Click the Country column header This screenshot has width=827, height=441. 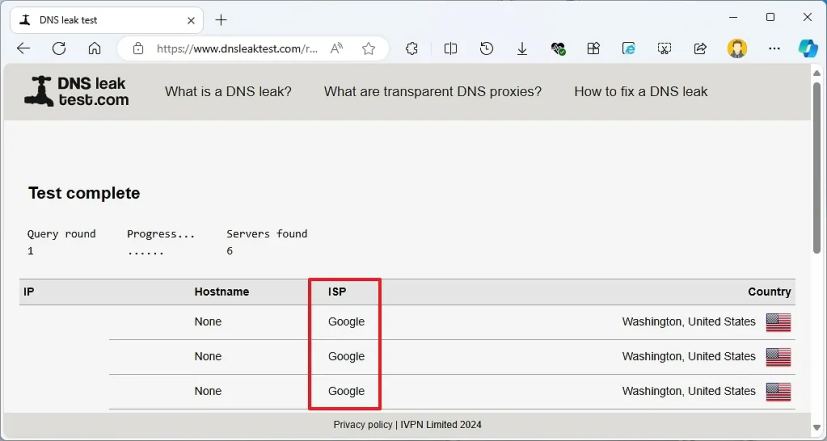[770, 292]
